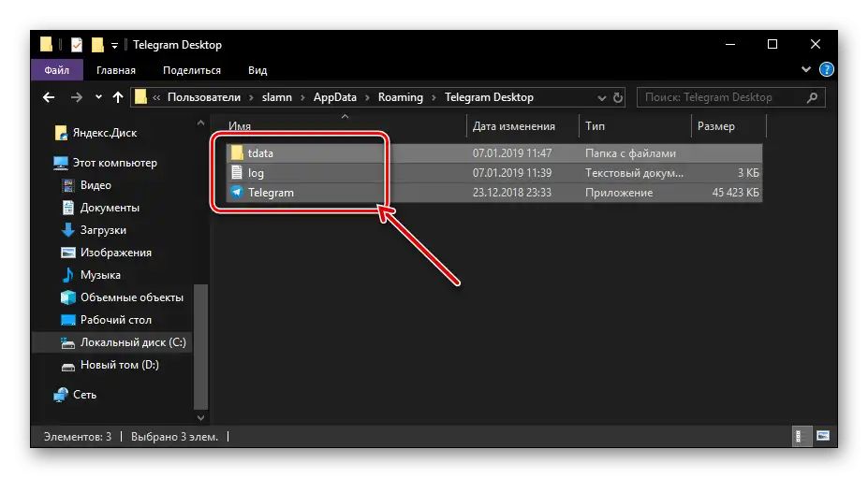Click slamn in the address path

click(x=277, y=97)
